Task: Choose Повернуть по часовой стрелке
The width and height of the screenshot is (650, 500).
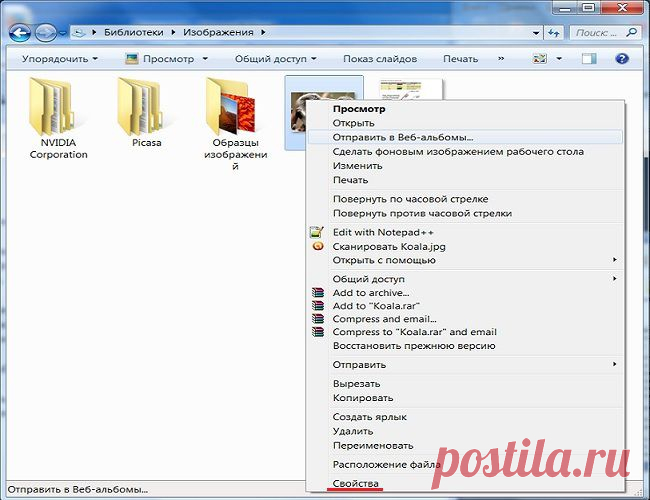Action: [x=465, y=199]
